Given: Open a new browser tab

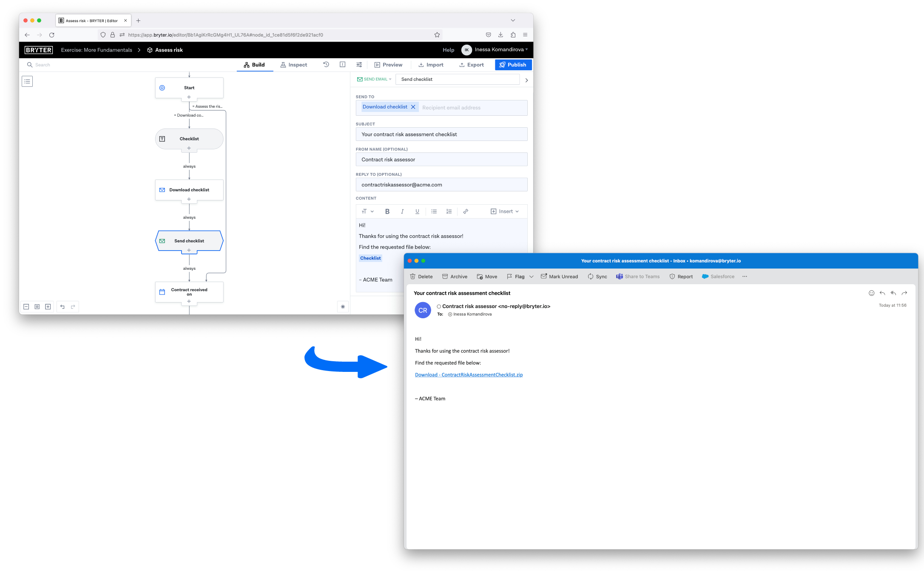Looking at the screenshot, I should point(138,20).
